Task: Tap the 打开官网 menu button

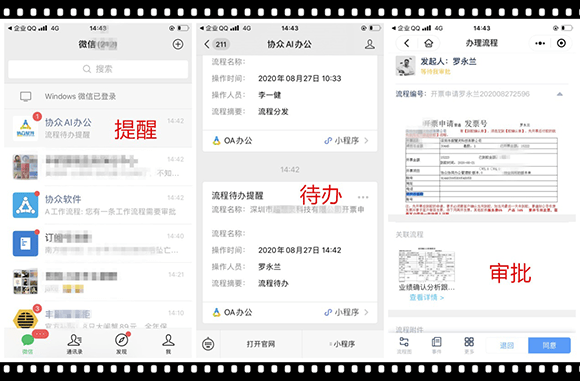Action: 261,344
